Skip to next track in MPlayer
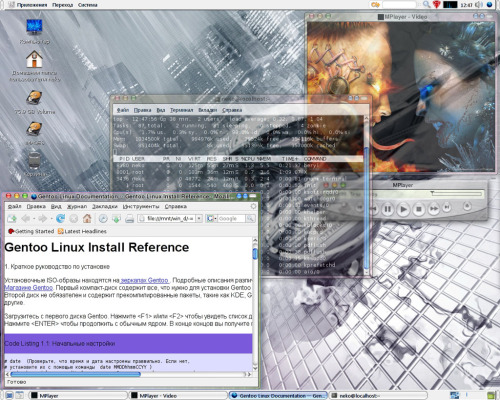 (x=447, y=208)
